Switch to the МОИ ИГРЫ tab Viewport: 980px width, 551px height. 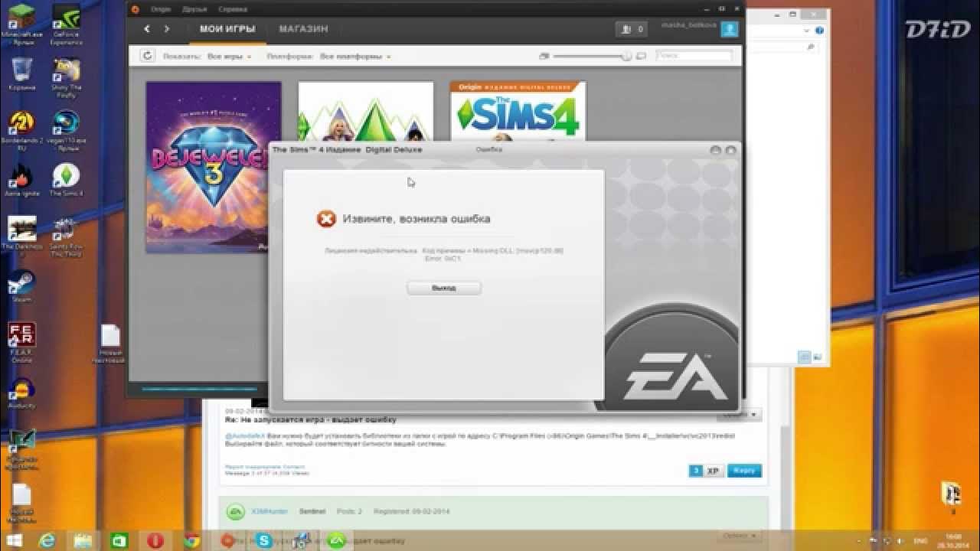tap(227, 29)
